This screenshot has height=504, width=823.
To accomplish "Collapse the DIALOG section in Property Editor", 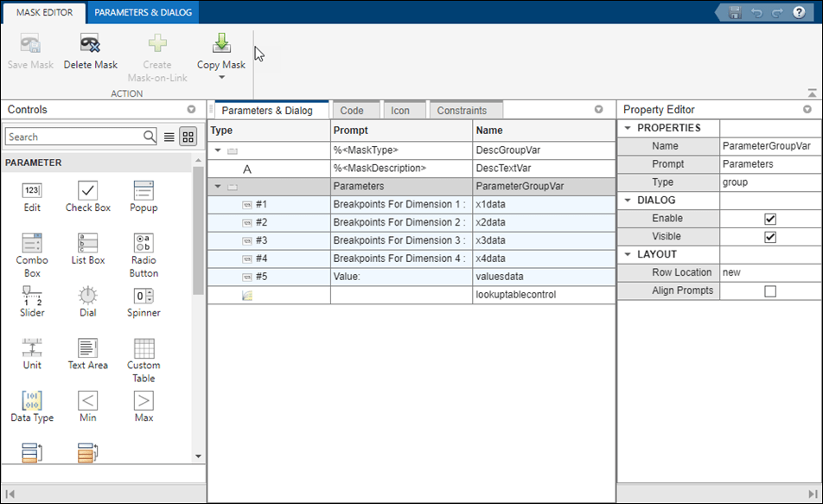I will [626, 201].
